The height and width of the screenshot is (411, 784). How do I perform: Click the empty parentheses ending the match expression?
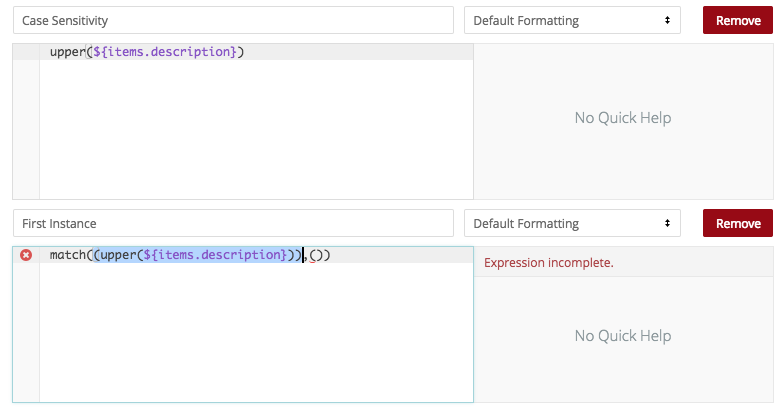click(316, 255)
